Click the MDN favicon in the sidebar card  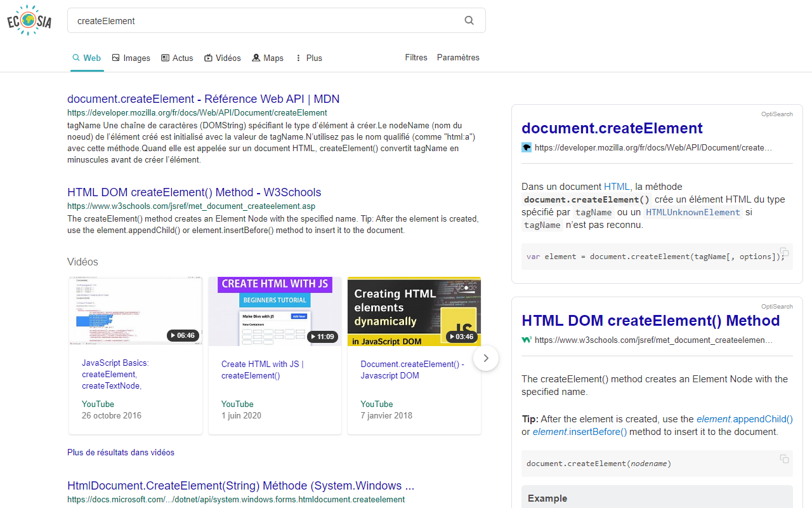tap(526, 147)
